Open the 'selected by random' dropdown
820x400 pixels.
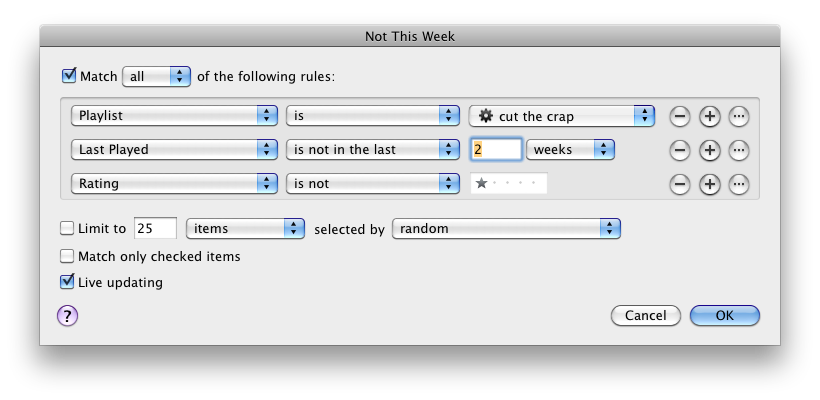click(506, 228)
